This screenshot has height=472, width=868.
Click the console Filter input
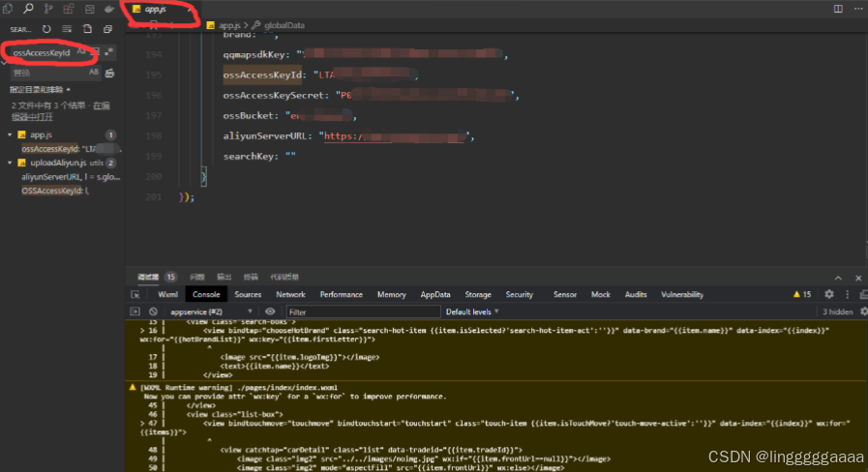coord(363,311)
